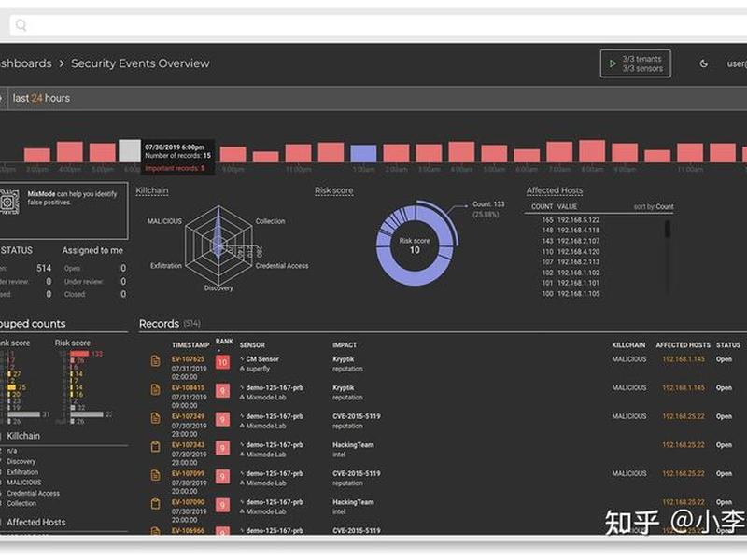This screenshot has width=747, height=560.
Task: Go back to Dashboards breadcrumb
Action: coord(26,63)
